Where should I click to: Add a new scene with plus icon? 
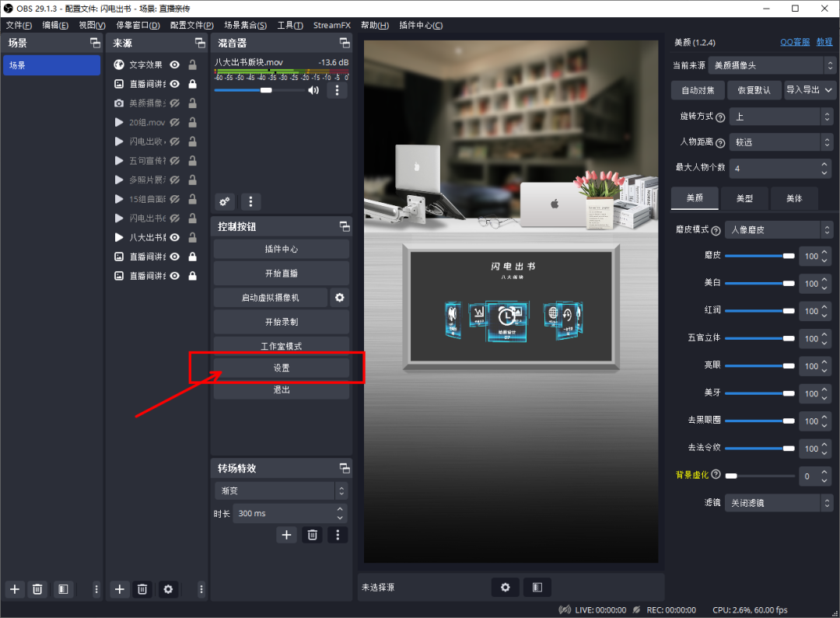click(15, 589)
